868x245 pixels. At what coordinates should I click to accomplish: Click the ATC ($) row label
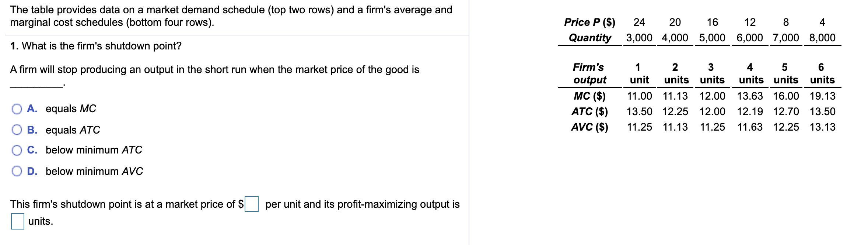pyautogui.click(x=590, y=112)
